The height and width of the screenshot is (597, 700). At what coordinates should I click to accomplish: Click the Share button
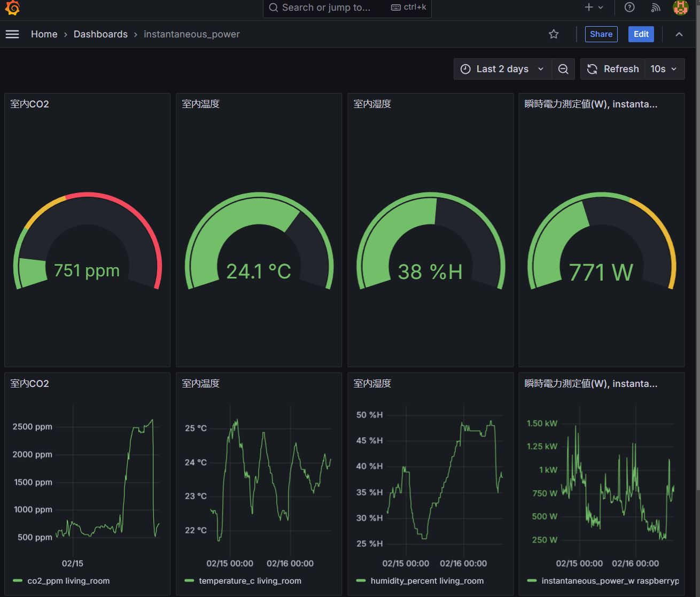click(601, 34)
